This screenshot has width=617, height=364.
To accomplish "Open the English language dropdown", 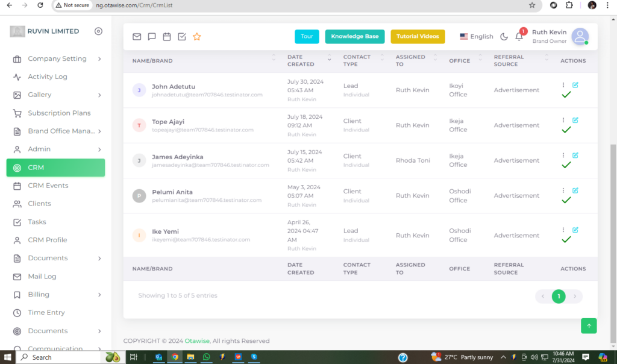I will 476,37.
